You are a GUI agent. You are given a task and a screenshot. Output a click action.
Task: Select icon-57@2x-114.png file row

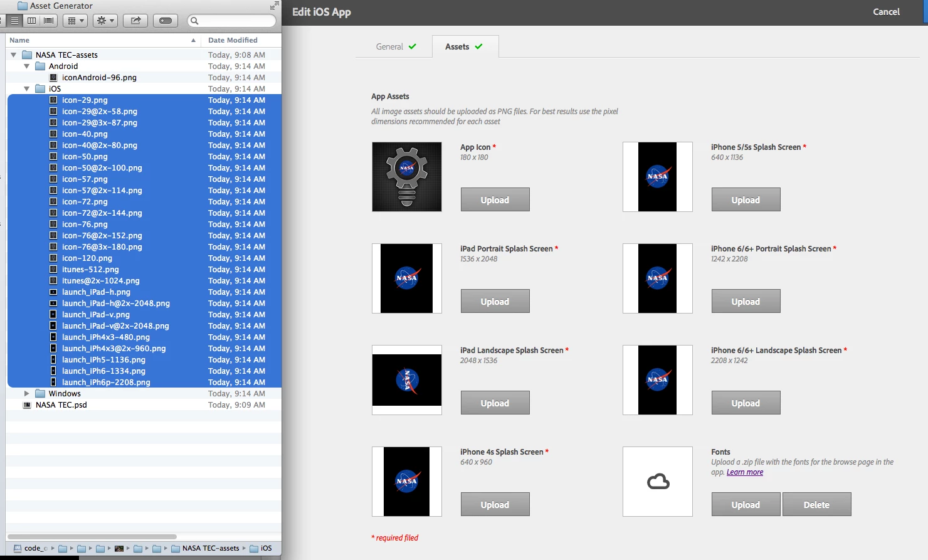coord(144,190)
